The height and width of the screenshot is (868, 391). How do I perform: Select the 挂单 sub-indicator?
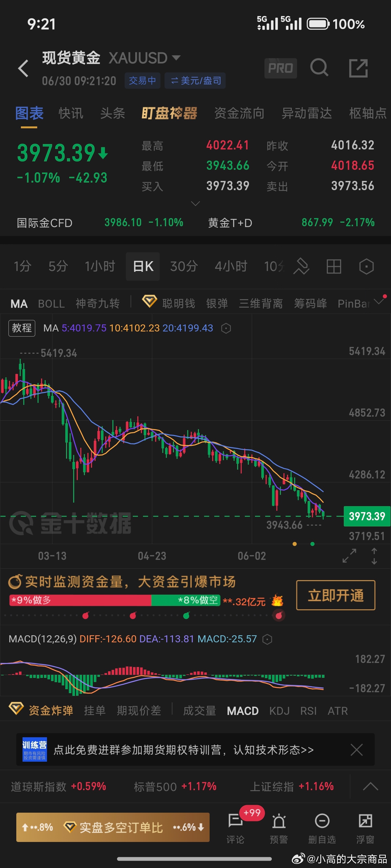(x=95, y=711)
